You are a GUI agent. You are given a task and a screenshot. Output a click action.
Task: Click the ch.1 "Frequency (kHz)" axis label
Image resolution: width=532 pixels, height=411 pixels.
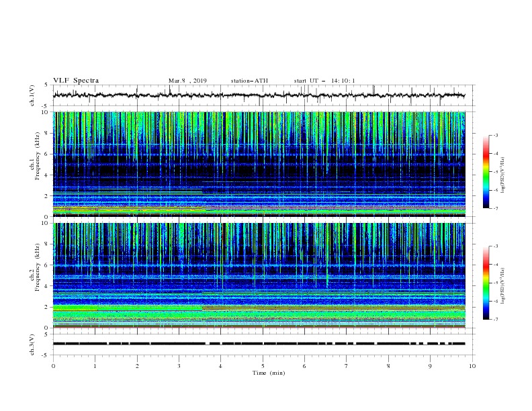[x=38, y=156]
